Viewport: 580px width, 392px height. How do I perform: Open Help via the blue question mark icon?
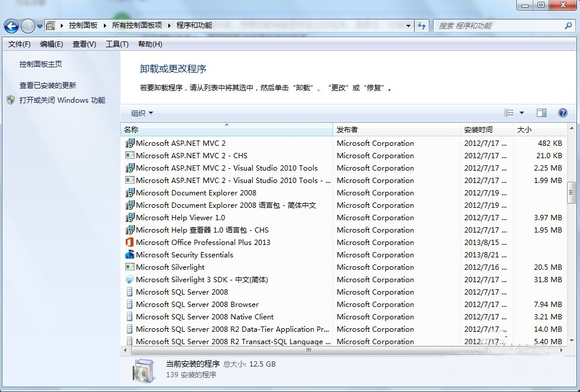(x=562, y=112)
